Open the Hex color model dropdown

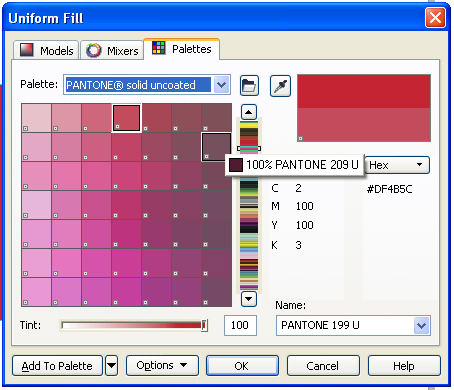[x=397, y=165]
